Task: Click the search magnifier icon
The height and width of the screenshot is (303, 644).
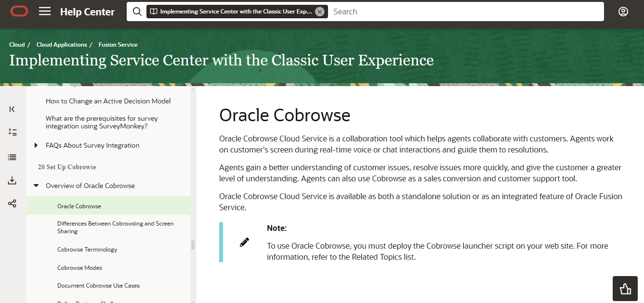Action: (x=137, y=12)
